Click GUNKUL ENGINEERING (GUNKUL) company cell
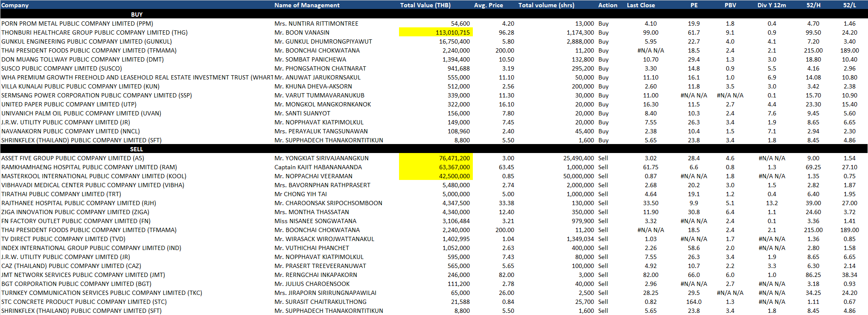 point(87,41)
